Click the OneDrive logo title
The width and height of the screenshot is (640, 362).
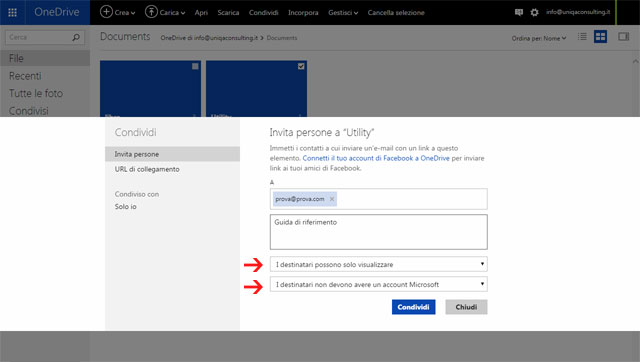tap(57, 12)
